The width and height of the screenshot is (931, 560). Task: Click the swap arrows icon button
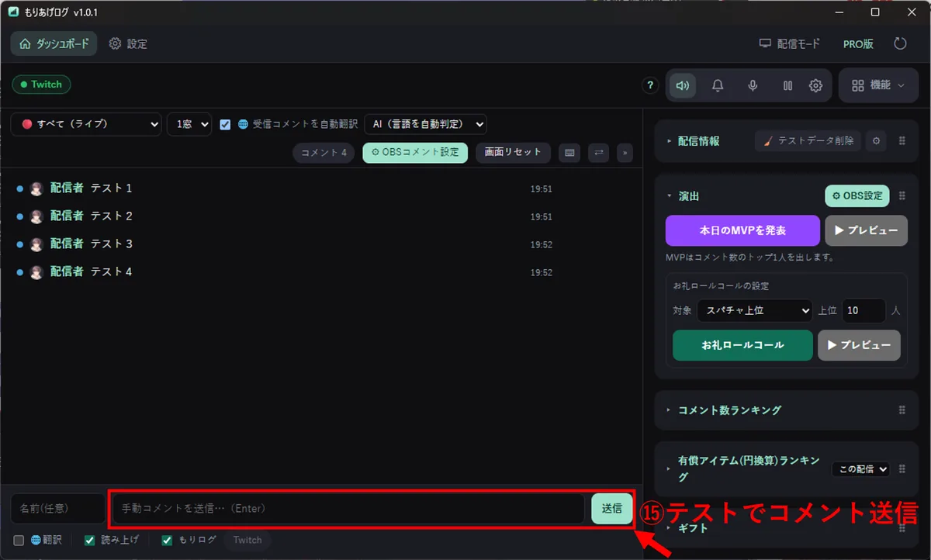click(599, 153)
